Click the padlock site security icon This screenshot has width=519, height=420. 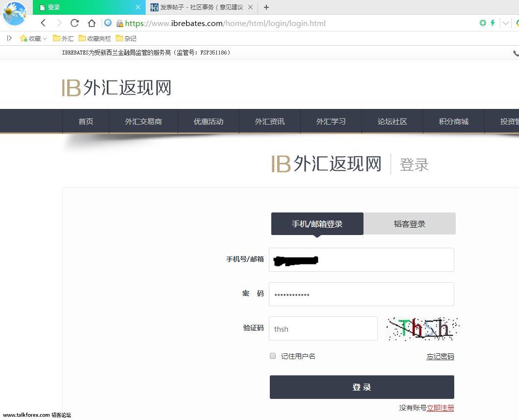coord(119,24)
